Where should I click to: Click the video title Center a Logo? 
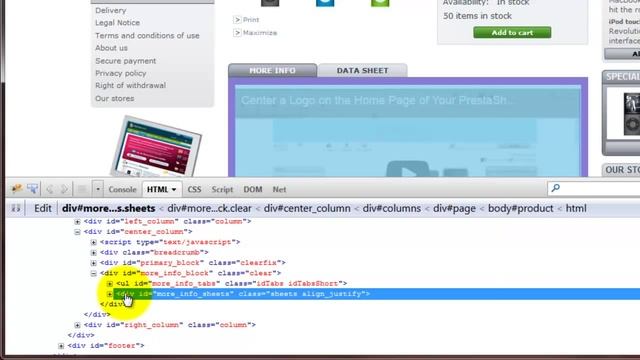tap(378, 100)
